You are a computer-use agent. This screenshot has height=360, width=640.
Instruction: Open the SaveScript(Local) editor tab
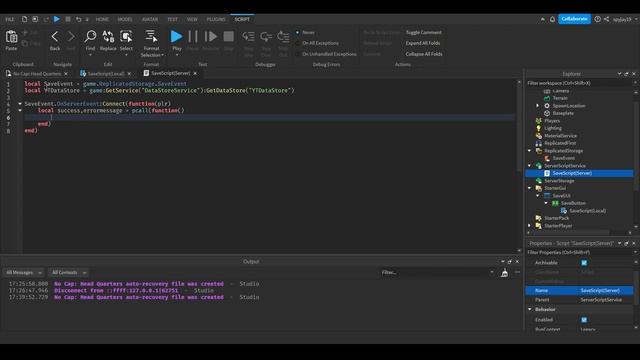pos(106,73)
